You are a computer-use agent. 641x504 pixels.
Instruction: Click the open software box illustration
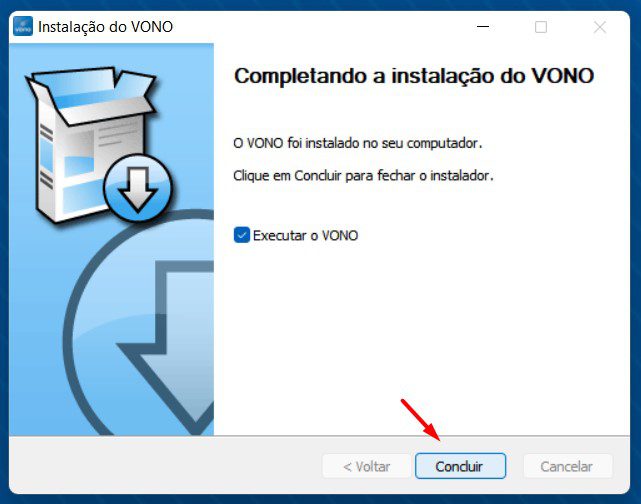[88, 141]
